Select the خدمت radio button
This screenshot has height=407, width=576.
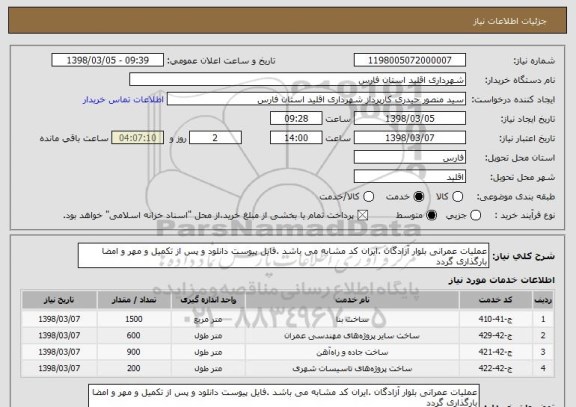click(x=418, y=197)
